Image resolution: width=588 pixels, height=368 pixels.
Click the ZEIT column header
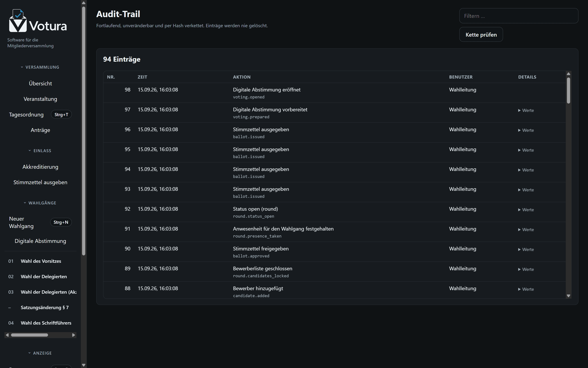[142, 77]
